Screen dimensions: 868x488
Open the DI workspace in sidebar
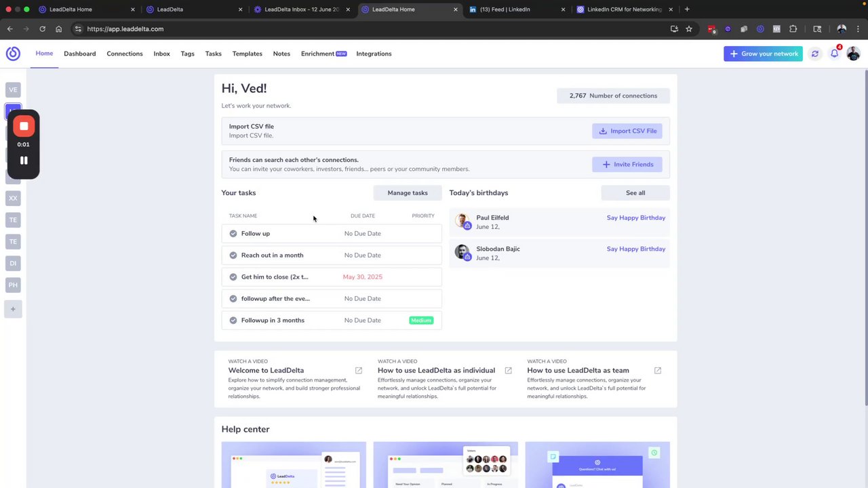pyautogui.click(x=13, y=263)
